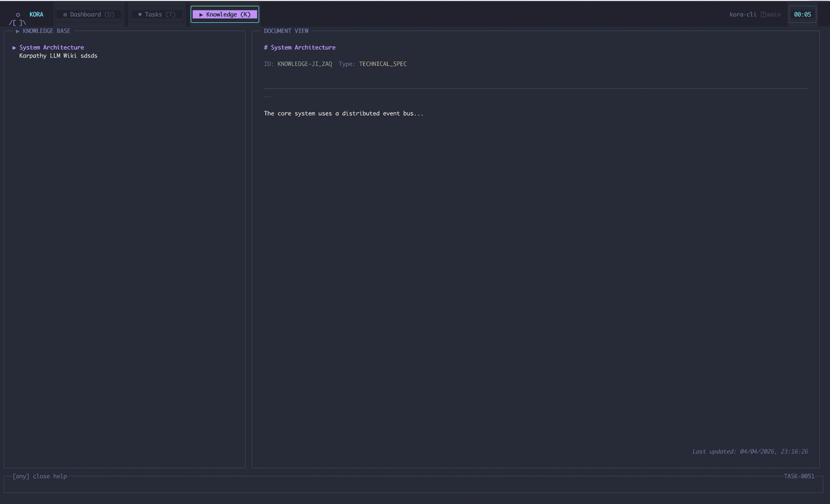830x504 pixels.
Task: Click the main branch indicator
Action: 771,14
